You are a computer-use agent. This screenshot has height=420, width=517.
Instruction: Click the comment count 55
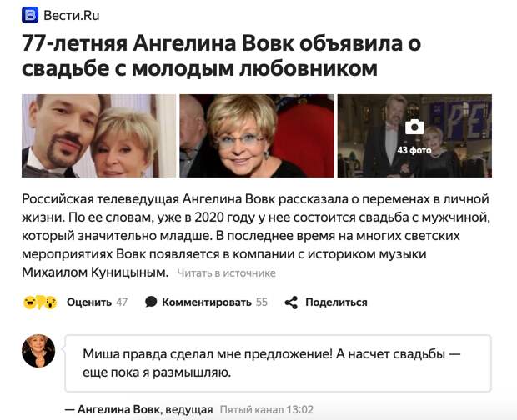262,302
